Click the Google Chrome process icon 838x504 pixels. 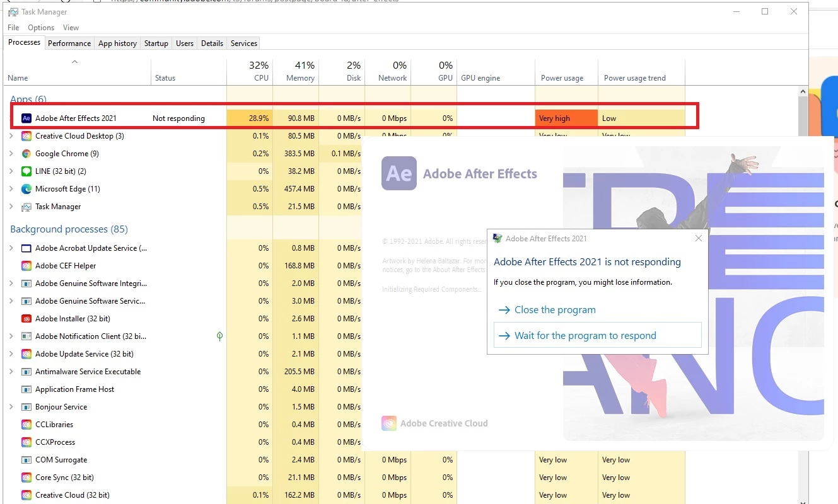pos(26,154)
